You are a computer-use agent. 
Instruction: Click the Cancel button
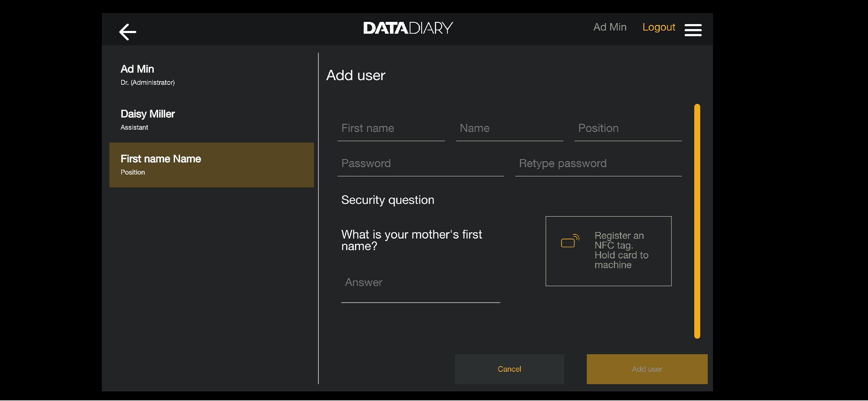[x=509, y=369]
